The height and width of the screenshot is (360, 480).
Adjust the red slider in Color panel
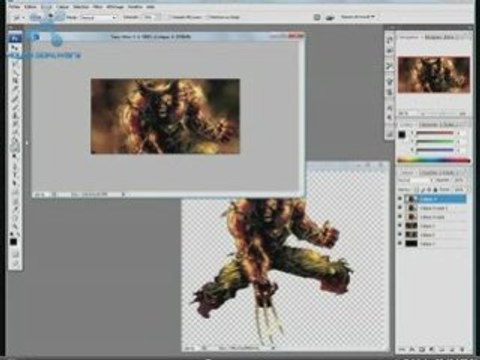435,133
